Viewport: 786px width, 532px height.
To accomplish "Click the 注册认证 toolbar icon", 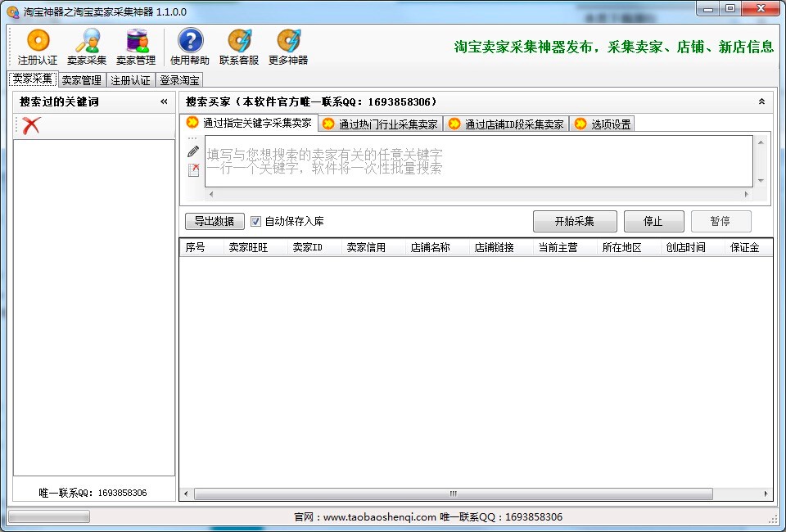I will (x=38, y=46).
